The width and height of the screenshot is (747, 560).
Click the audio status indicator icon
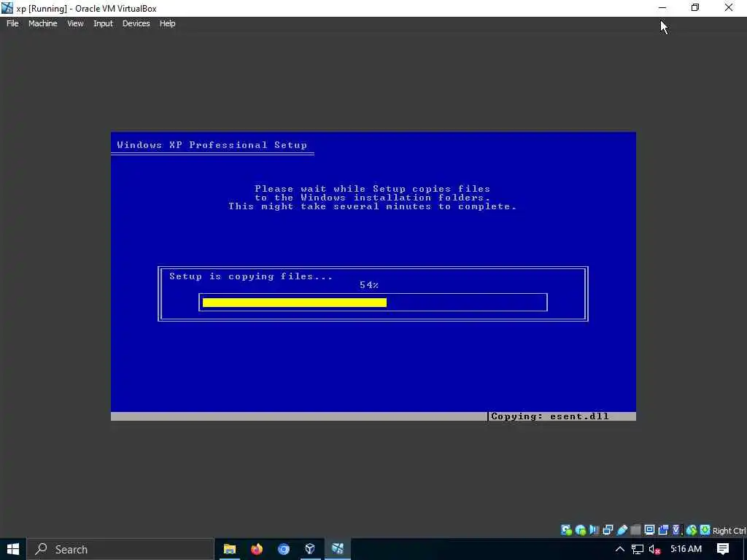click(x=594, y=530)
